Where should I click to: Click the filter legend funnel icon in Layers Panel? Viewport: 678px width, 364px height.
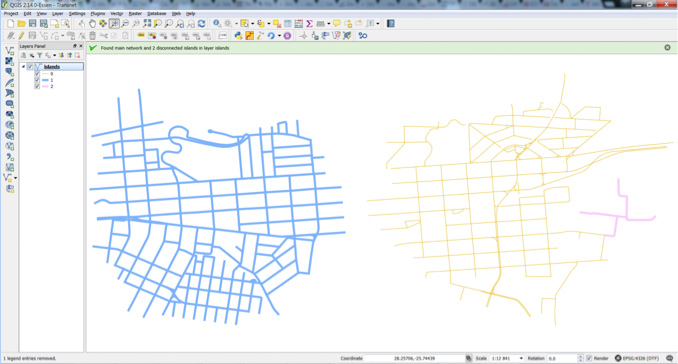click(39, 55)
